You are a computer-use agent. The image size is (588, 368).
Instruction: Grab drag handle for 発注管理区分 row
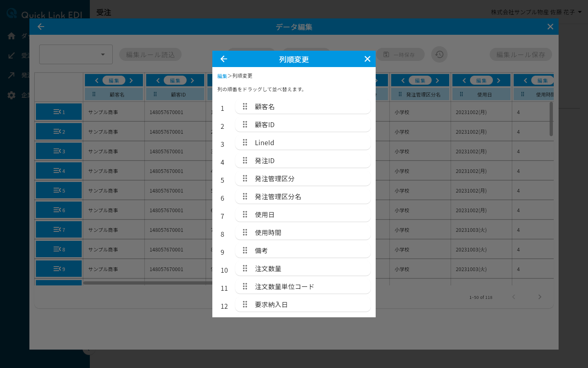click(x=245, y=178)
